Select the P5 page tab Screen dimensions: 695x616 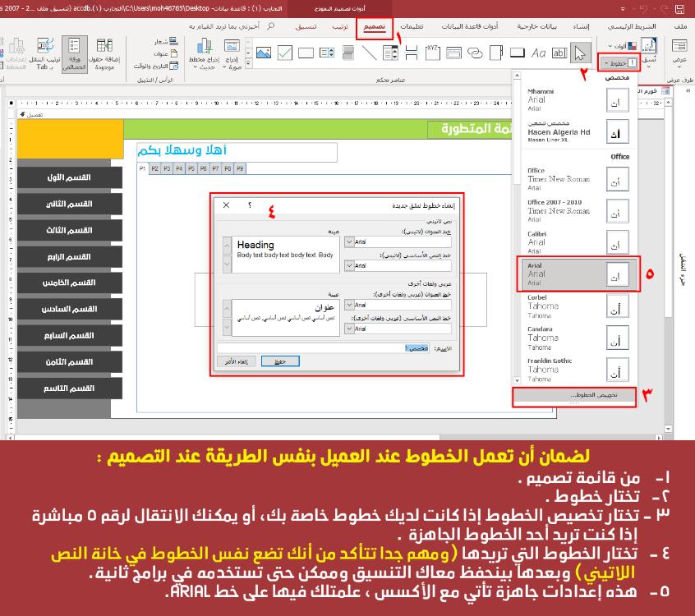191,168
